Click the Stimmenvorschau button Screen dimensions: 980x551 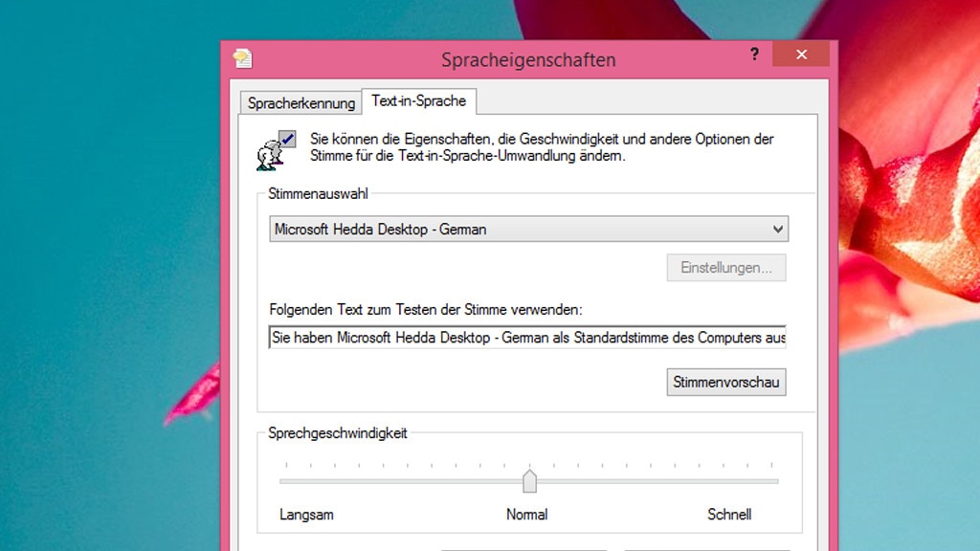click(726, 382)
